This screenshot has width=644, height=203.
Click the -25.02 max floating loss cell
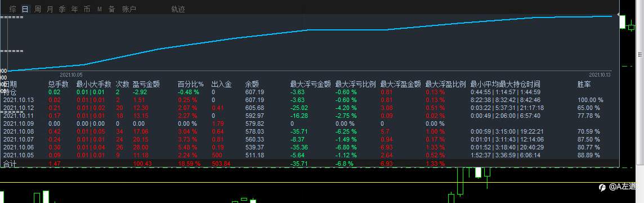[299, 108]
